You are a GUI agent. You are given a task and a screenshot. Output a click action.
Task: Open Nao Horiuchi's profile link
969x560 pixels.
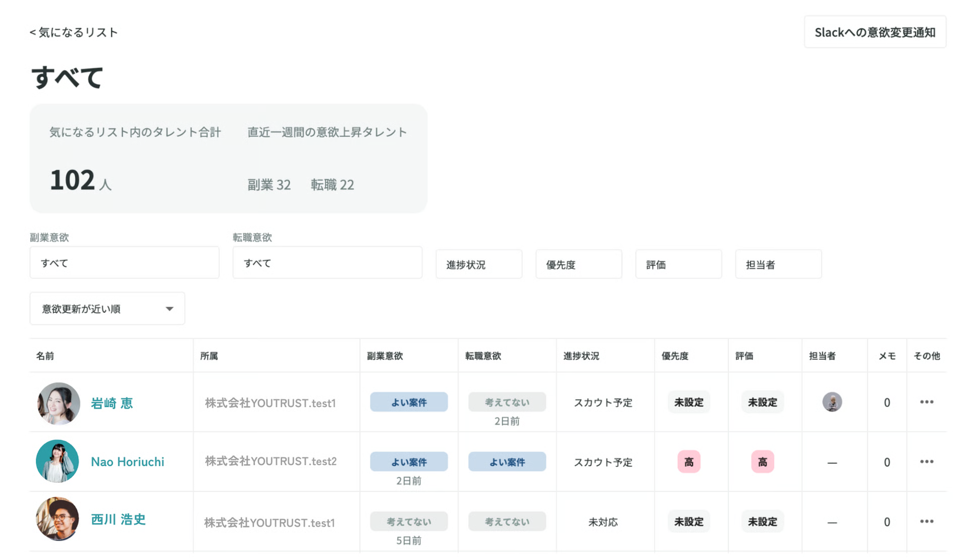(127, 461)
